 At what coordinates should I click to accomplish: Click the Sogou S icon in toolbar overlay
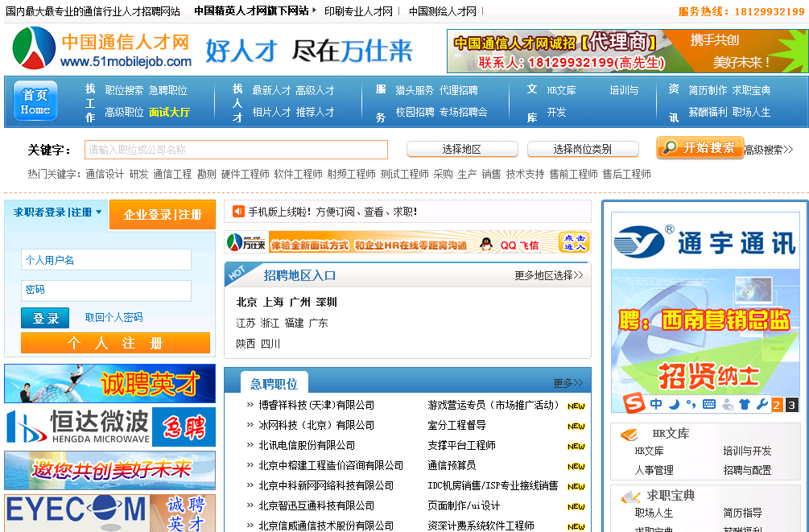click(634, 403)
